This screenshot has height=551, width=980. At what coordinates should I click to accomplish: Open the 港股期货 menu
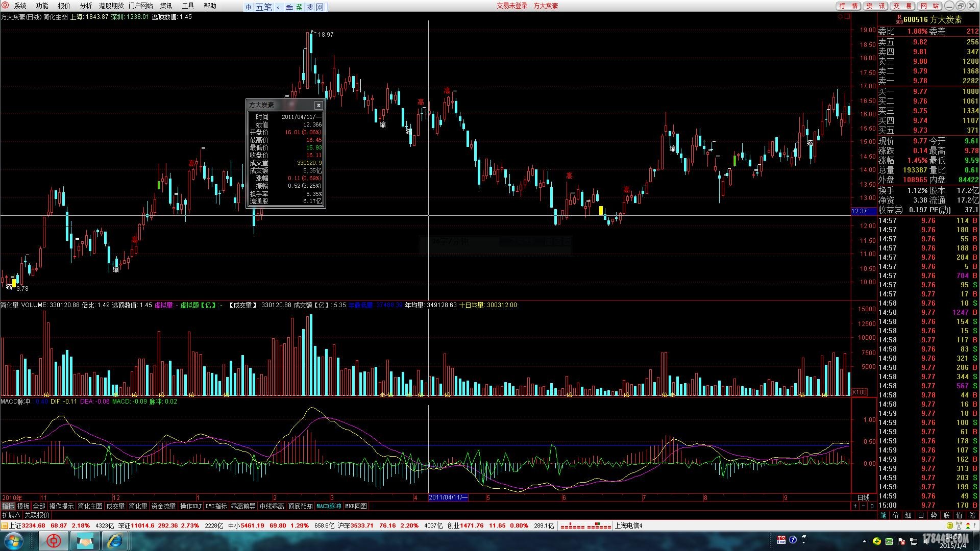click(x=111, y=6)
